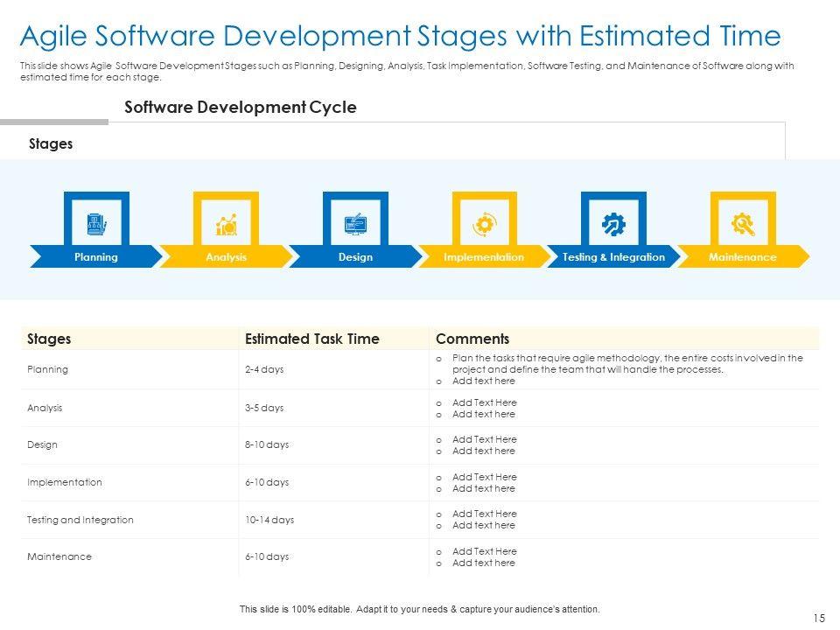Click the Design monitor icon
This screenshot has width=840, height=630.
click(355, 224)
